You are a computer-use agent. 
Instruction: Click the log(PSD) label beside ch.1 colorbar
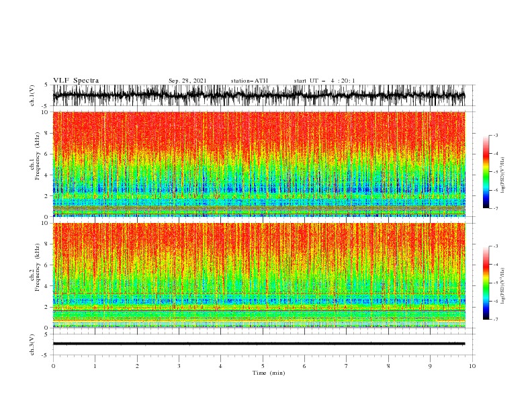pos(503,175)
